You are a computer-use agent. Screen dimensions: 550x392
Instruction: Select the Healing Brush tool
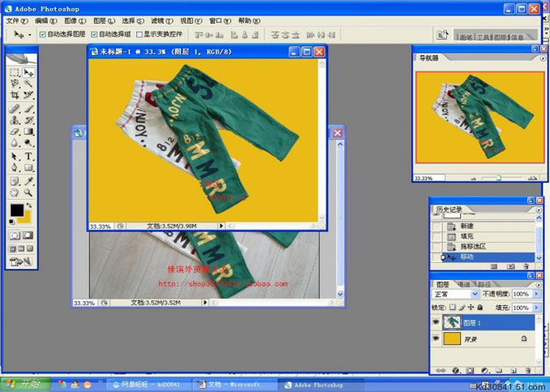15,109
